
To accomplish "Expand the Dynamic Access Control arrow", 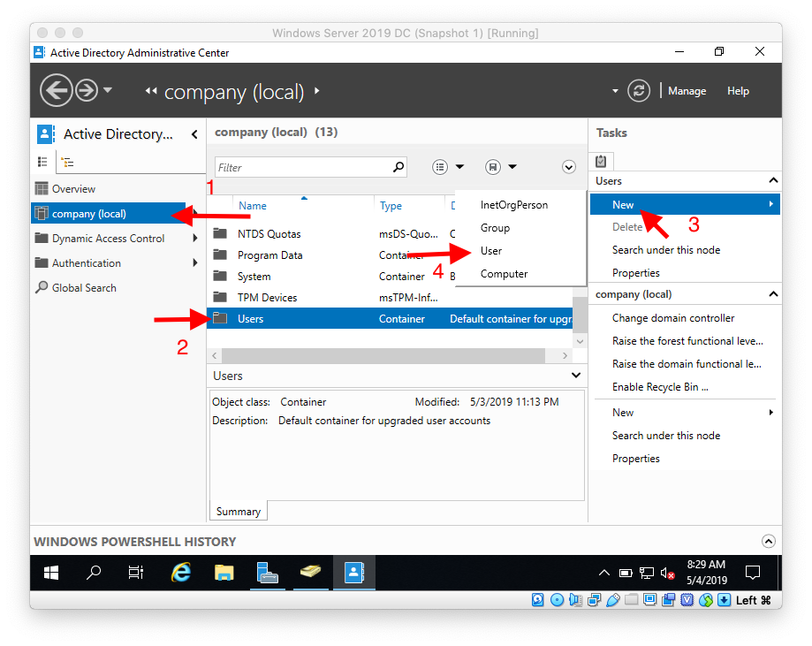I will [196, 238].
